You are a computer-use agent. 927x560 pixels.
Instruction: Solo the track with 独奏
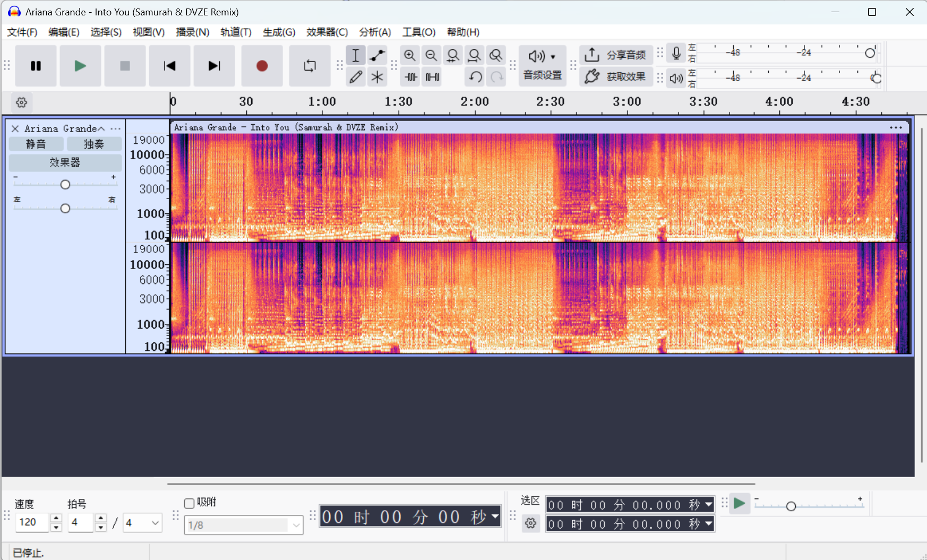click(x=94, y=144)
